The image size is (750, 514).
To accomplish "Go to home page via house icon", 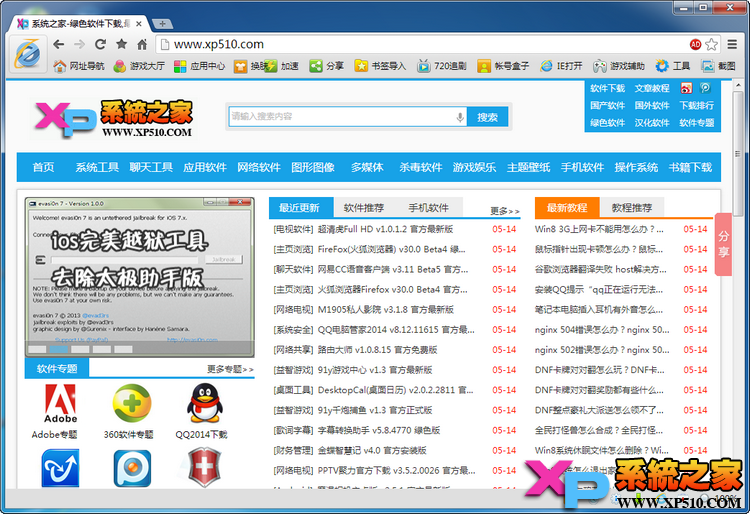I will (x=142, y=44).
